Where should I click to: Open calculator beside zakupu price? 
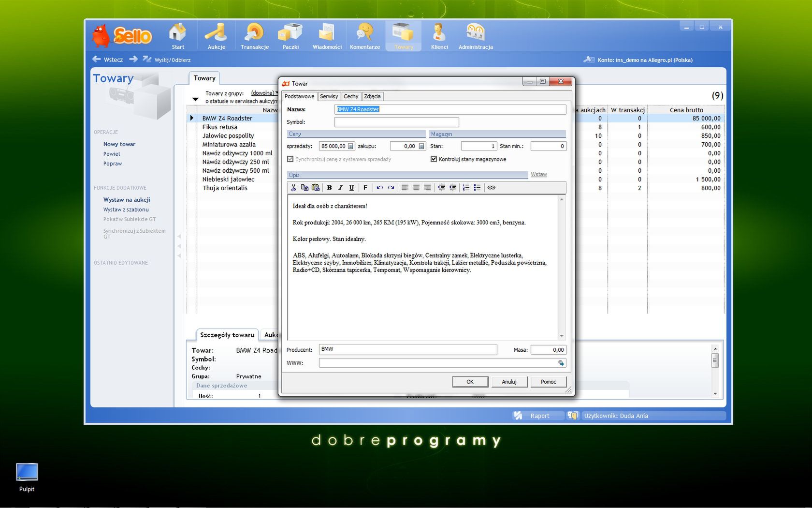coord(421,146)
